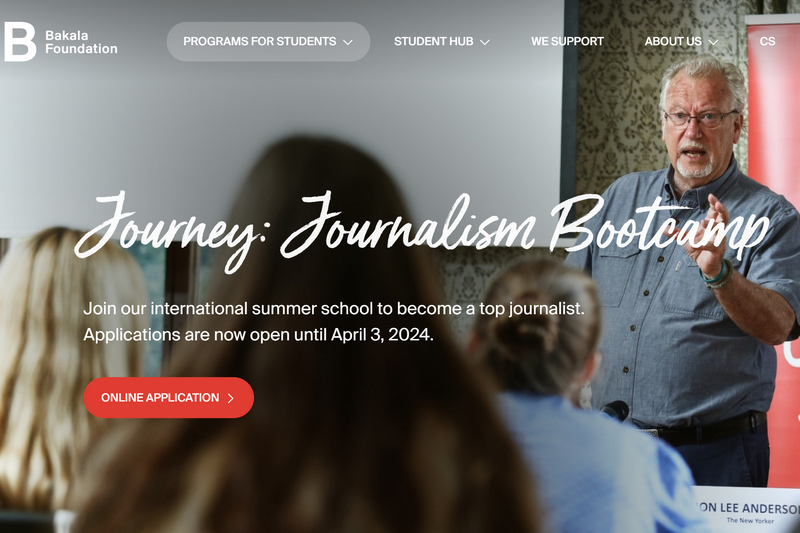Click the red Online Application button
The height and width of the screenshot is (533, 800).
(169, 398)
